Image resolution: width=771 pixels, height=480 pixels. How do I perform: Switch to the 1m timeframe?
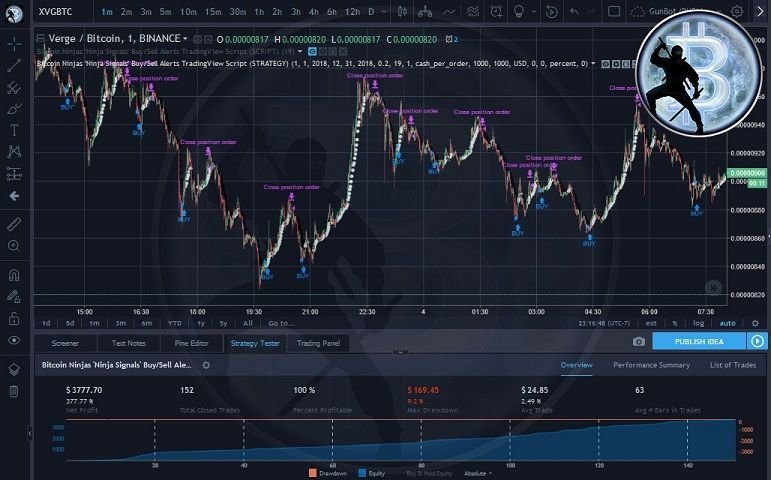click(x=107, y=12)
